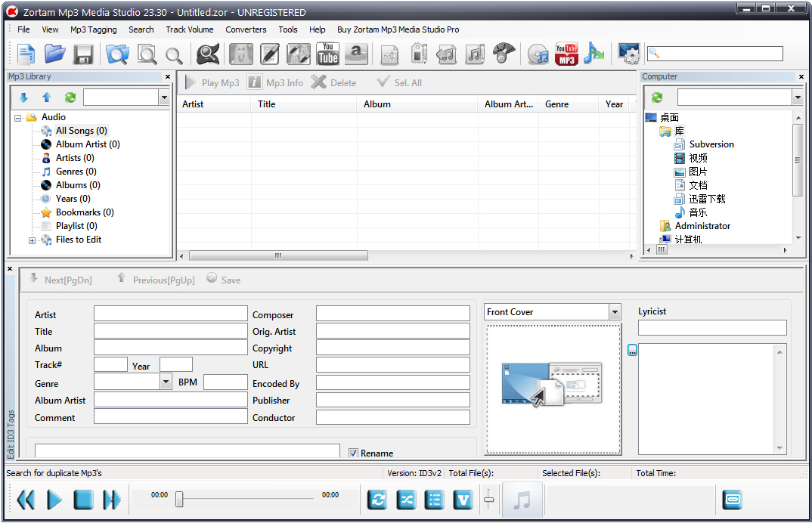Click the small blue lyrics icon beside lyrics box
The height and width of the screenshot is (523, 812).
coord(632,351)
